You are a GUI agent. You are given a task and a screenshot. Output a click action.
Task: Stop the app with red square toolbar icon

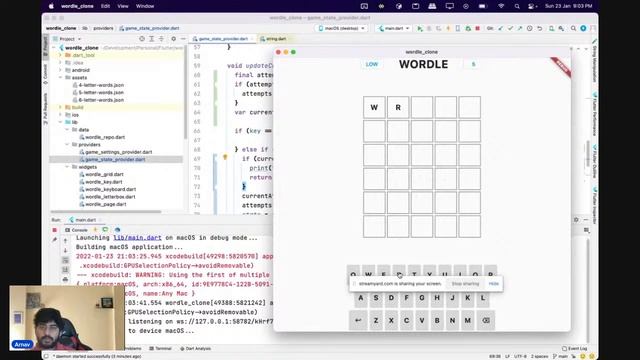[478, 29]
